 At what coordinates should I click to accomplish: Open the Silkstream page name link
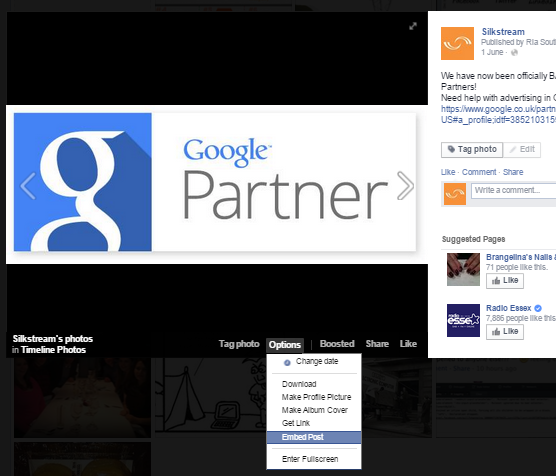point(503,32)
